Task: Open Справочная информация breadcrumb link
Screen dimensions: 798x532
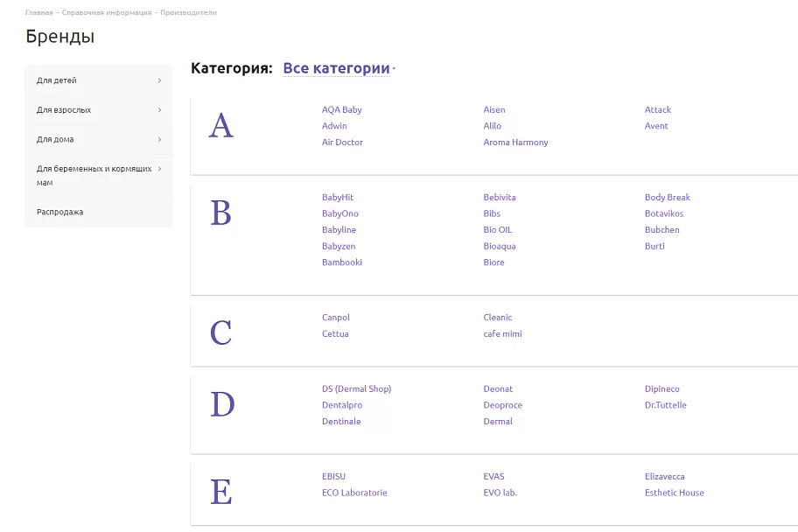Action: coord(107,12)
